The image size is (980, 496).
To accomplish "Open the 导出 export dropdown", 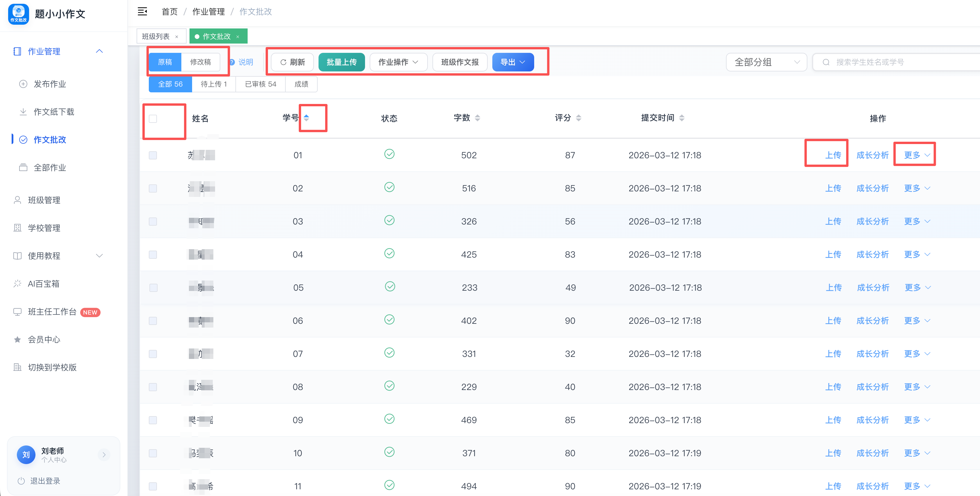I will [x=513, y=62].
